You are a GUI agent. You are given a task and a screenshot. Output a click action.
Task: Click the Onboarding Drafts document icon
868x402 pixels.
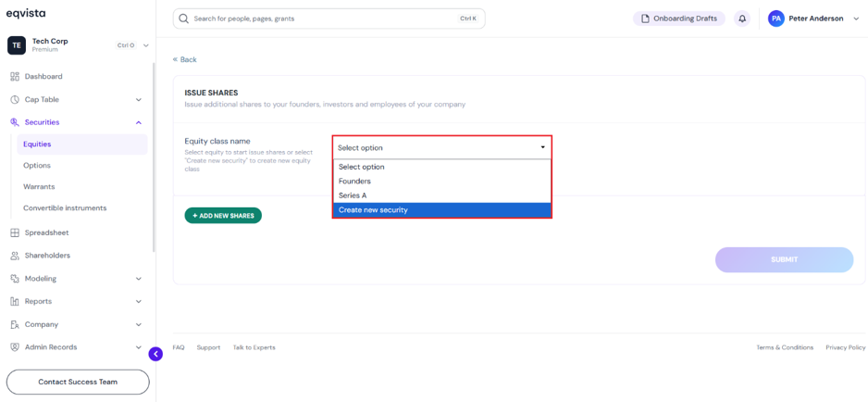click(x=645, y=19)
